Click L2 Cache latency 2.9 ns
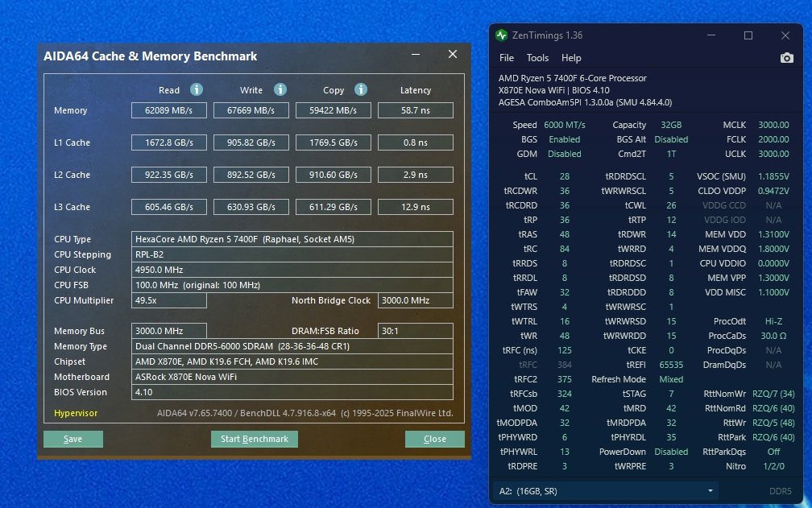Viewport: 812px width, 508px height. tap(416, 175)
